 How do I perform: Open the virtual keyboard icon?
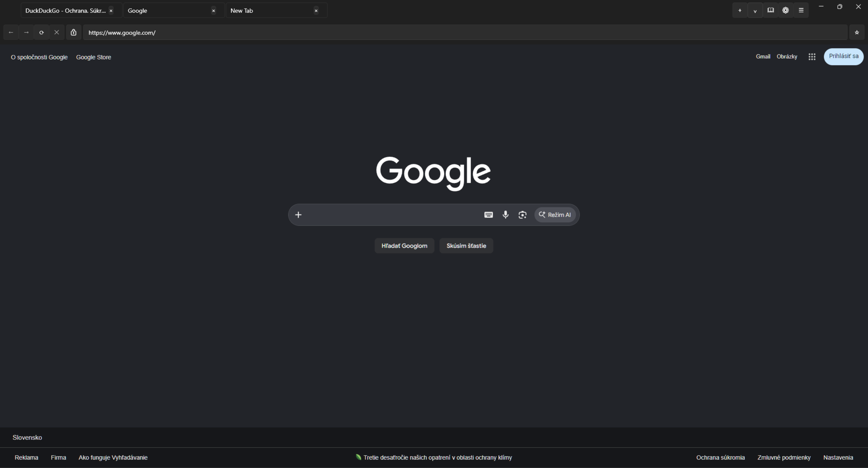click(x=489, y=215)
